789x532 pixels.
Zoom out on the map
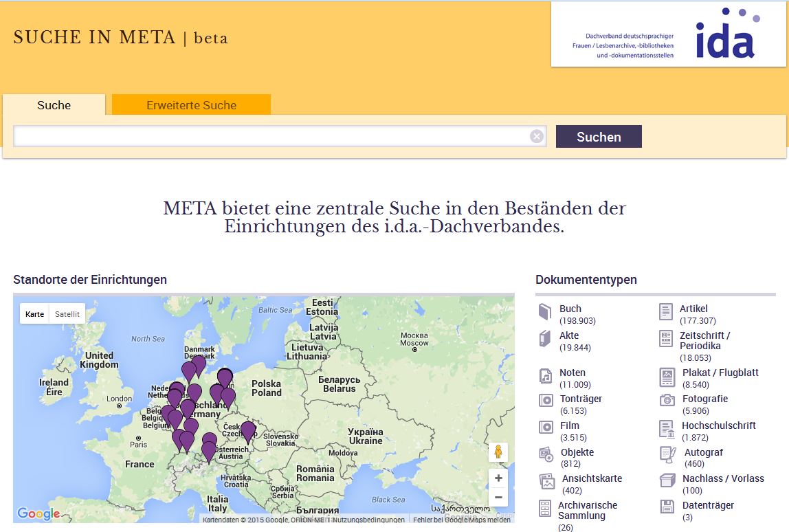tap(498, 498)
